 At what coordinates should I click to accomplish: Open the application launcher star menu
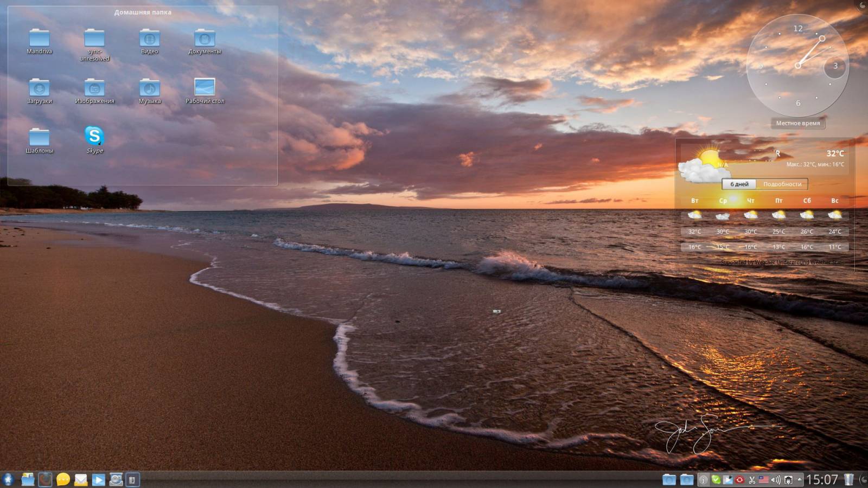tap(8, 479)
